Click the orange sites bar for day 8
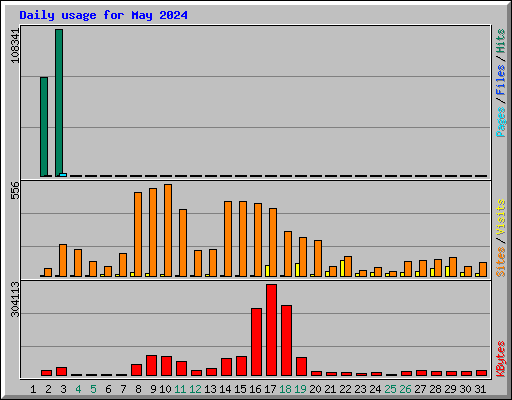512x400 pixels. point(138,234)
